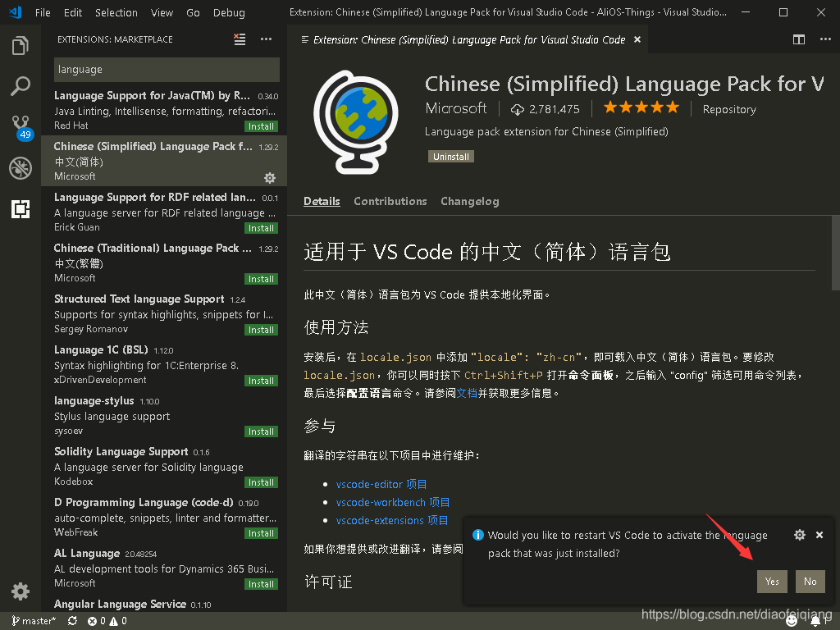
Task: Dismiss the restart notification with X
Action: [x=819, y=535]
